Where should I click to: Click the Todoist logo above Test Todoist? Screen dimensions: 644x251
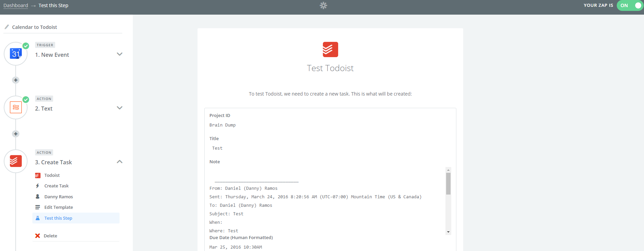point(330,50)
